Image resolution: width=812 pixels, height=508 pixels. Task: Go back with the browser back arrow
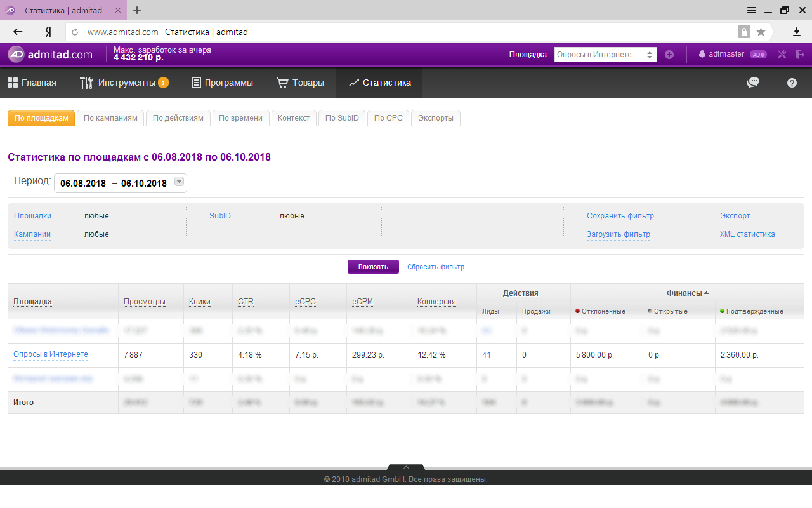pyautogui.click(x=18, y=32)
